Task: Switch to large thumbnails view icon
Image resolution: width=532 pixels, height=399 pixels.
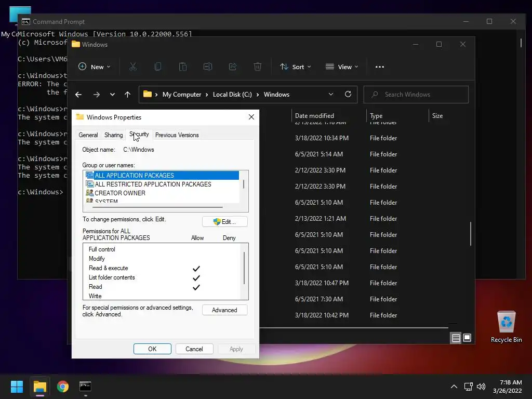Action: pos(467,338)
